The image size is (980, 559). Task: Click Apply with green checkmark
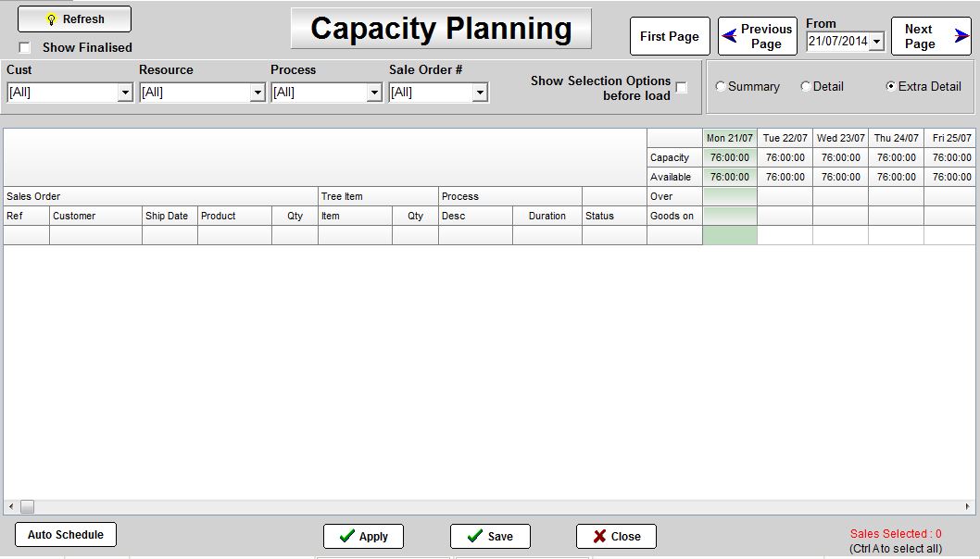pos(362,536)
